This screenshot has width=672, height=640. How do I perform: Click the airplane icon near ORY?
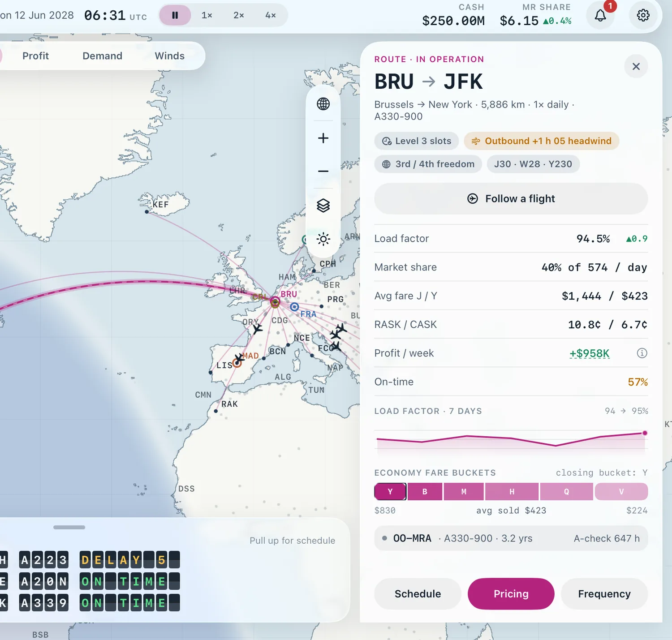[x=257, y=329]
